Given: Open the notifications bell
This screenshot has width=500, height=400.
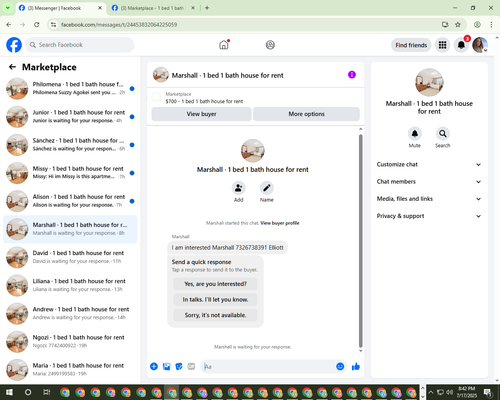Looking at the screenshot, I should [461, 45].
